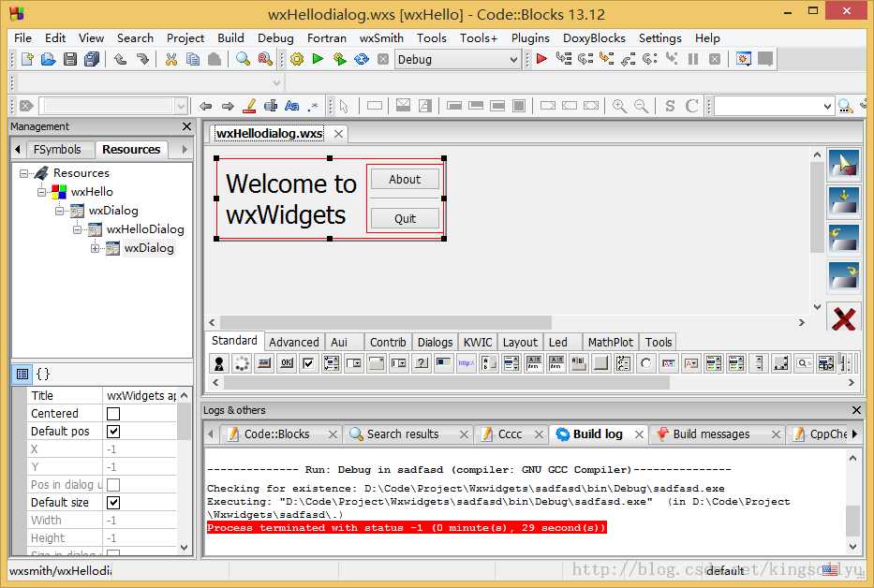Click the Title property value field
This screenshot has width=874, height=588.
pos(141,396)
